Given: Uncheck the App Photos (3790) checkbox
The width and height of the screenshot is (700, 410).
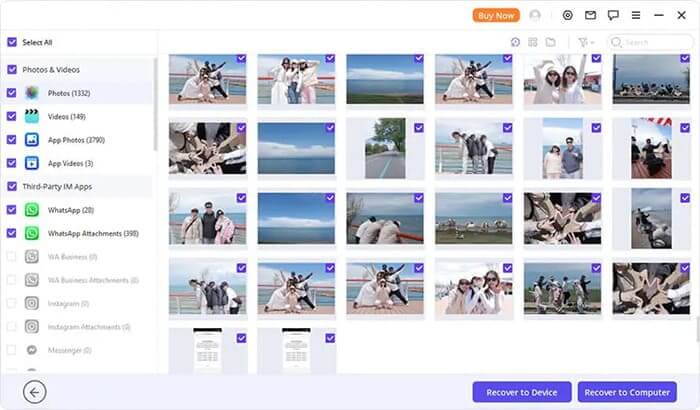Looking at the screenshot, I should pyautogui.click(x=12, y=140).
